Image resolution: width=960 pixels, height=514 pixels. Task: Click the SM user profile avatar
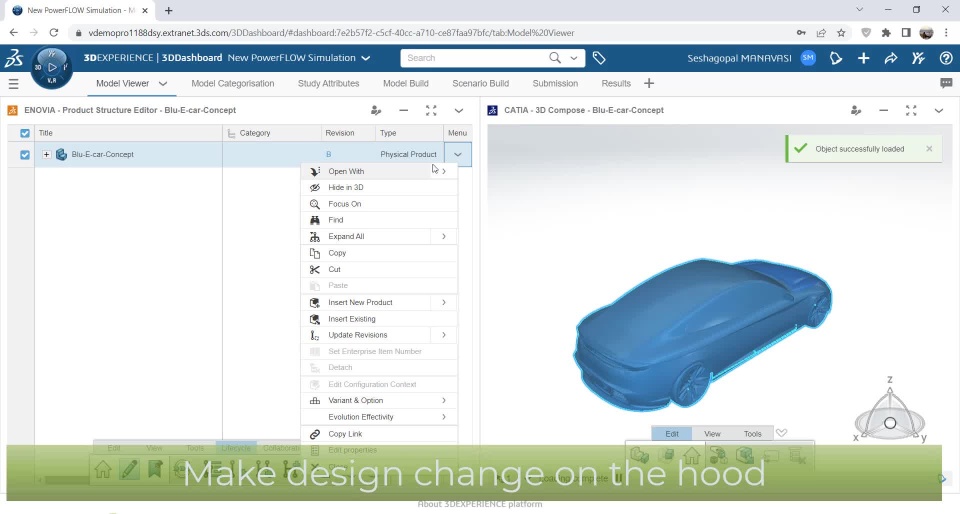(808, 58)
